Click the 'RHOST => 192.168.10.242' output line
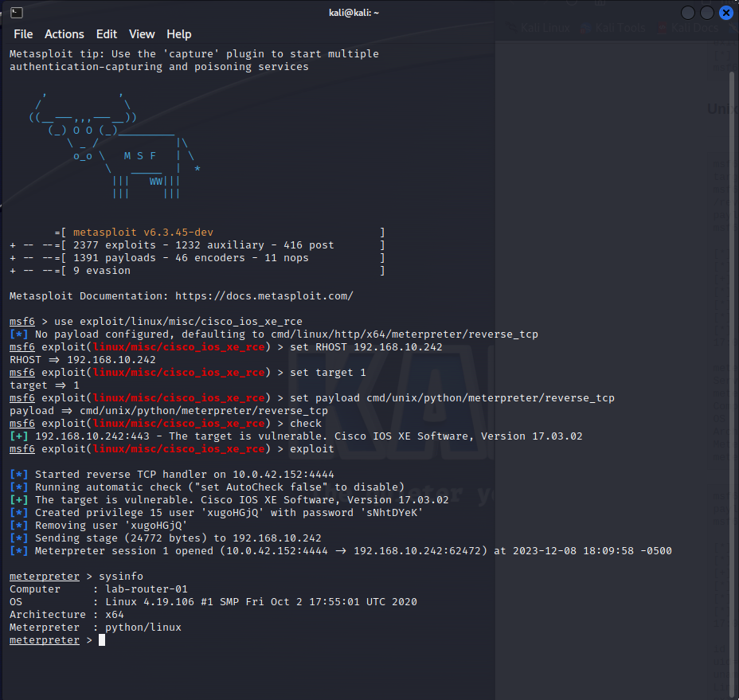Viewport: 739px width, 700px height. pos(83,360)
